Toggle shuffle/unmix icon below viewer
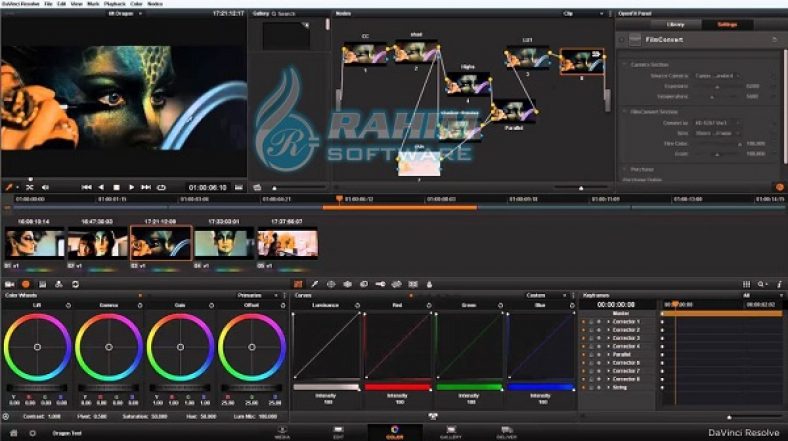The image size is (788, 441). pos(30,187)
